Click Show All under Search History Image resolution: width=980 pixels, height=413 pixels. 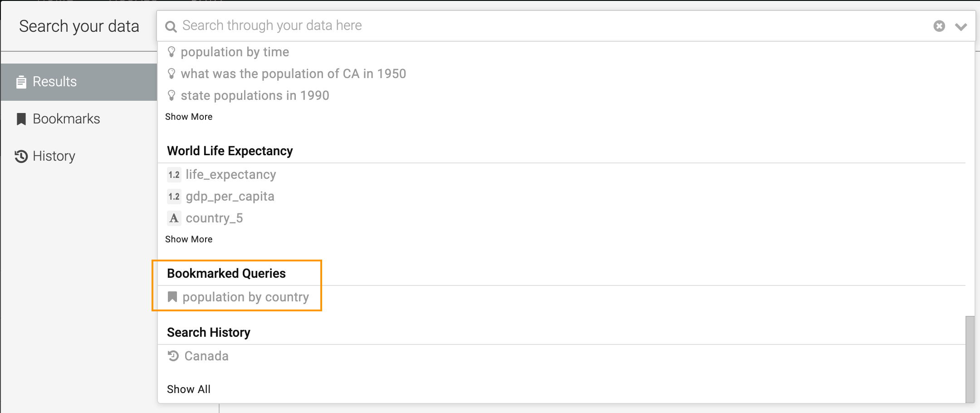189,389
